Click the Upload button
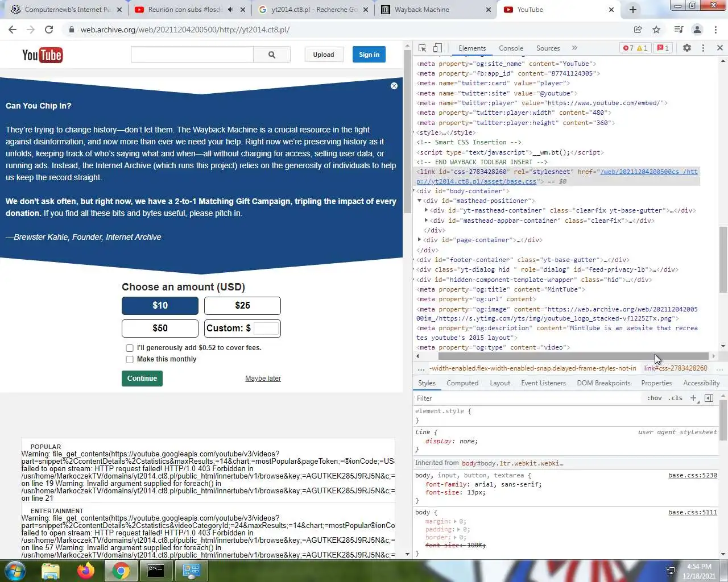 tap(323, 55)
